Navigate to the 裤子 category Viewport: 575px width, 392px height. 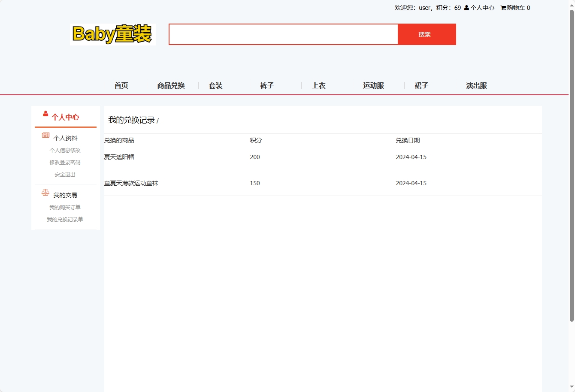(267, 85)
